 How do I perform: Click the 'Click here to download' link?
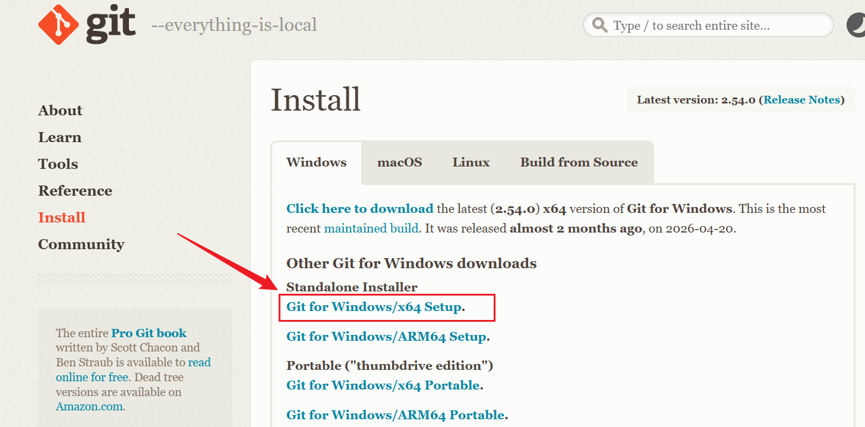(x=360, y=209)
